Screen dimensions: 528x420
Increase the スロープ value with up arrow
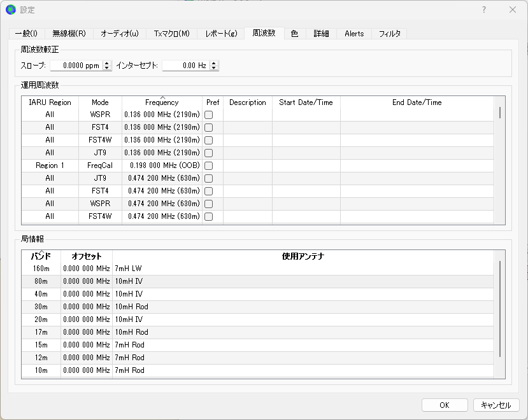click(x=107, y=63)
